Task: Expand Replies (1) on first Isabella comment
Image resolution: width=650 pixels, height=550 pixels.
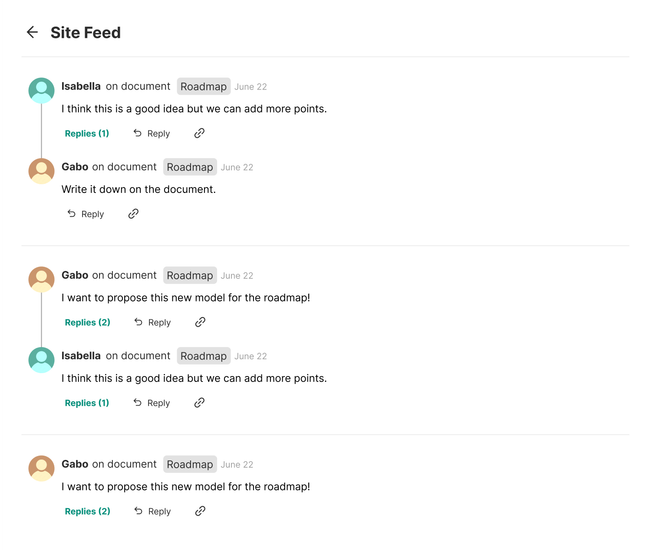Action: point(87,133)
